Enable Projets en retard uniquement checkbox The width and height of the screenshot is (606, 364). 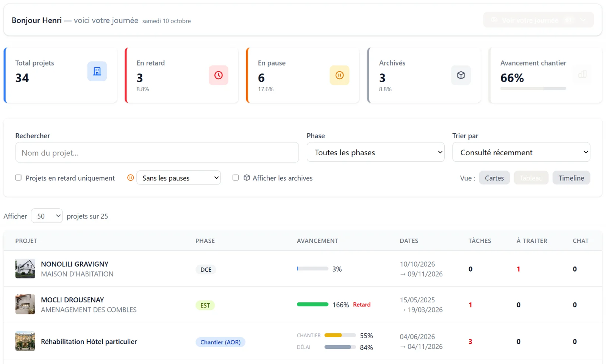click(x=18, y=178)
